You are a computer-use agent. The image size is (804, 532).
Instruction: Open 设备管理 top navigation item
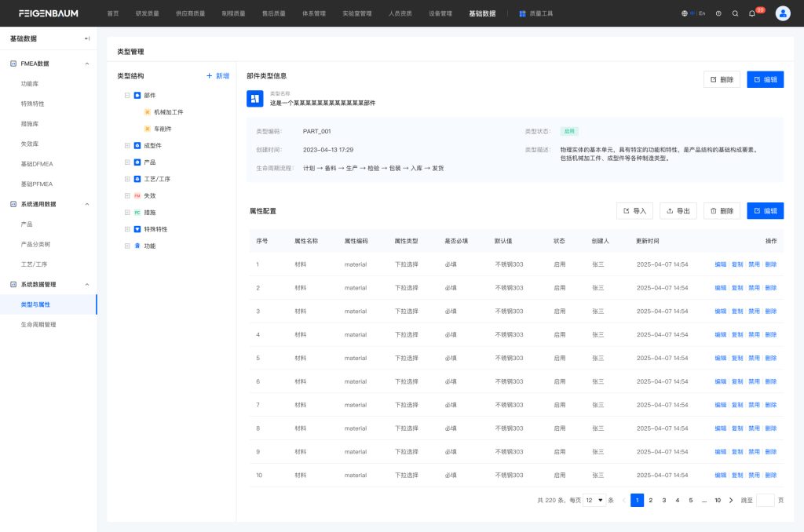tap(440, 14)
